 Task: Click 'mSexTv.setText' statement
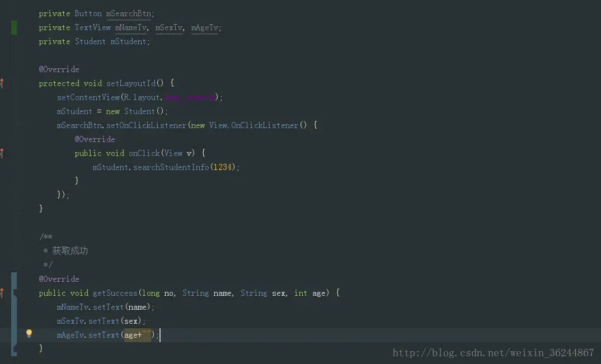[101, 321]
